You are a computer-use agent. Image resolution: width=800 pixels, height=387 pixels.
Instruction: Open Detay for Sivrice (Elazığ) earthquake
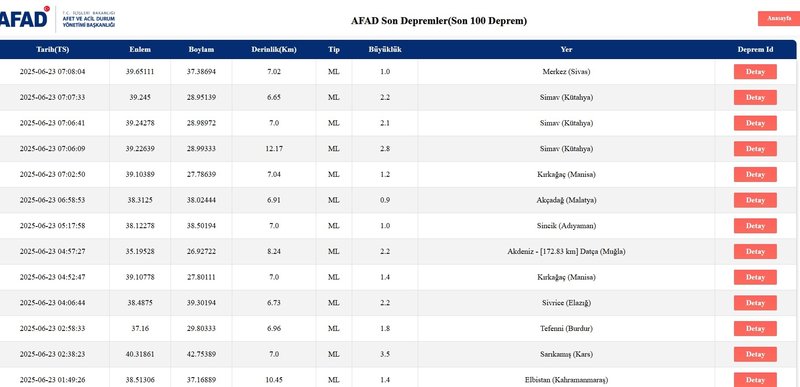pos(755,303)
